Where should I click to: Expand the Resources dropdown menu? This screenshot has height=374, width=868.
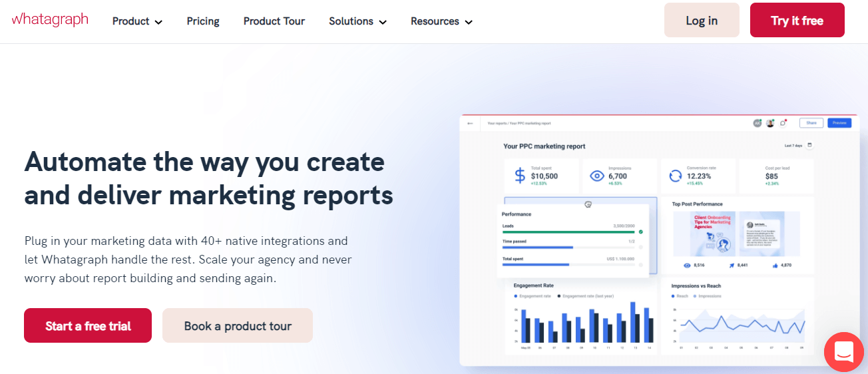pos(441,21)
